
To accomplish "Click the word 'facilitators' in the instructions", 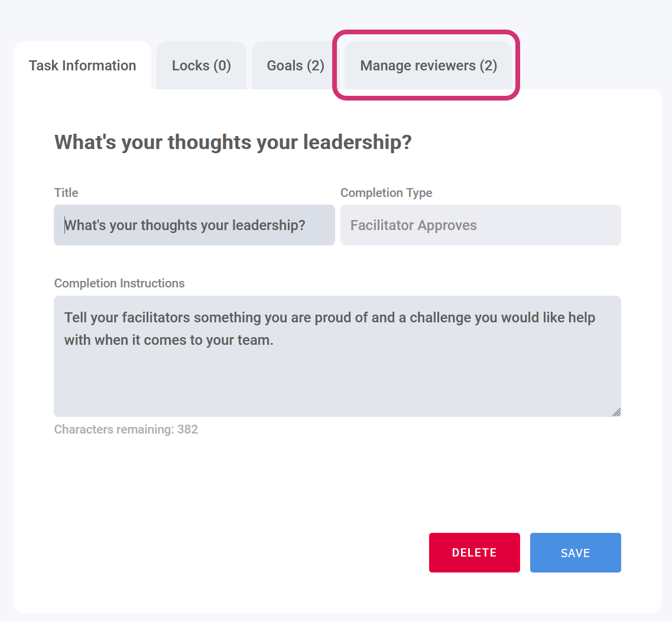I will (156, 318).
